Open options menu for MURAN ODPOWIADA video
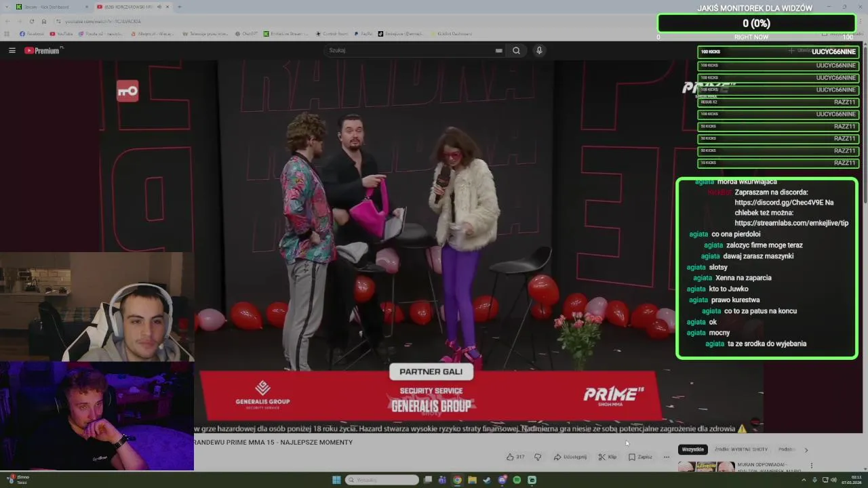 click(811, 466)
